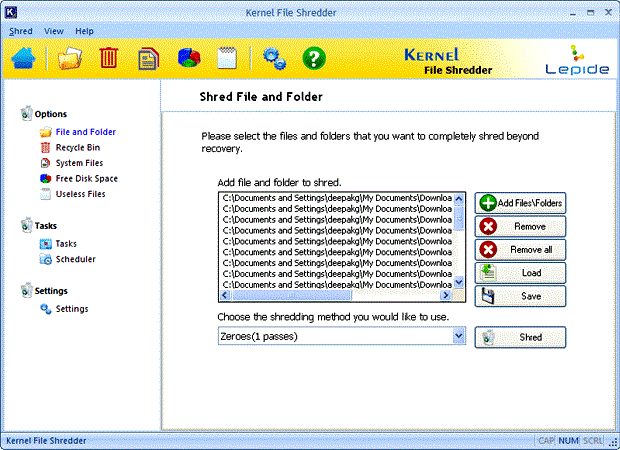
Task: Click the Useless Files notepad toolbar icon
Action: pos(227,58)
